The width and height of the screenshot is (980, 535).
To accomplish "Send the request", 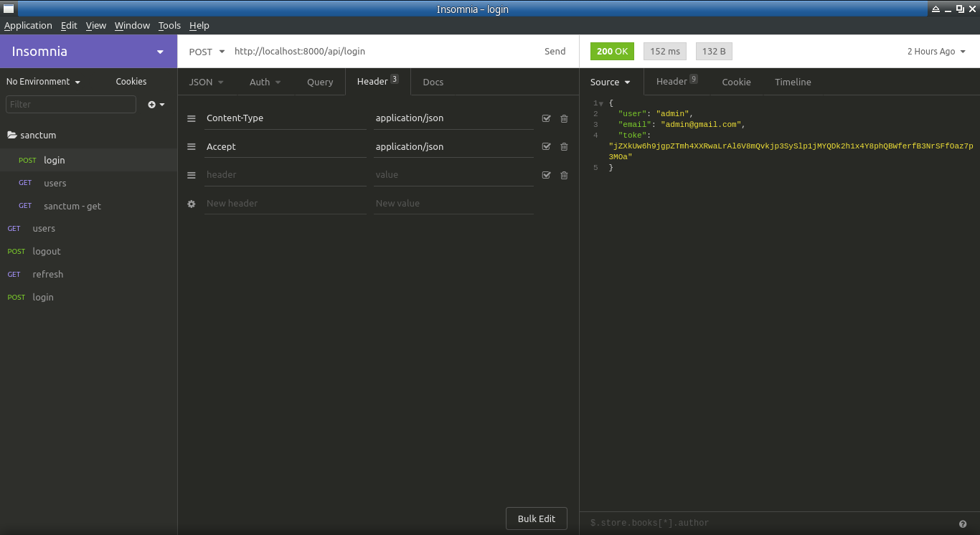I will pos(555,52).
